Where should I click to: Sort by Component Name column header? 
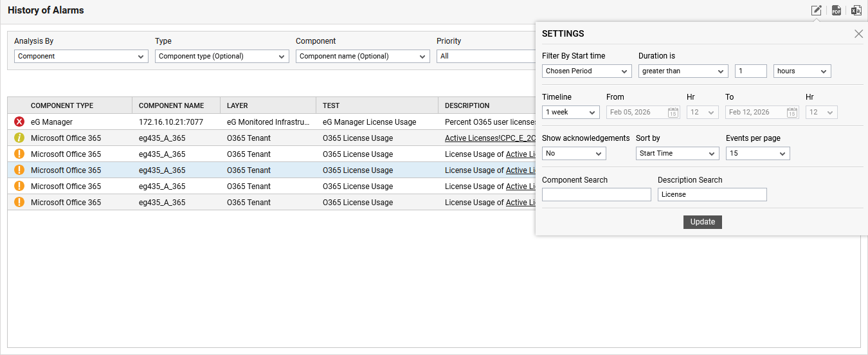[171, 105]
